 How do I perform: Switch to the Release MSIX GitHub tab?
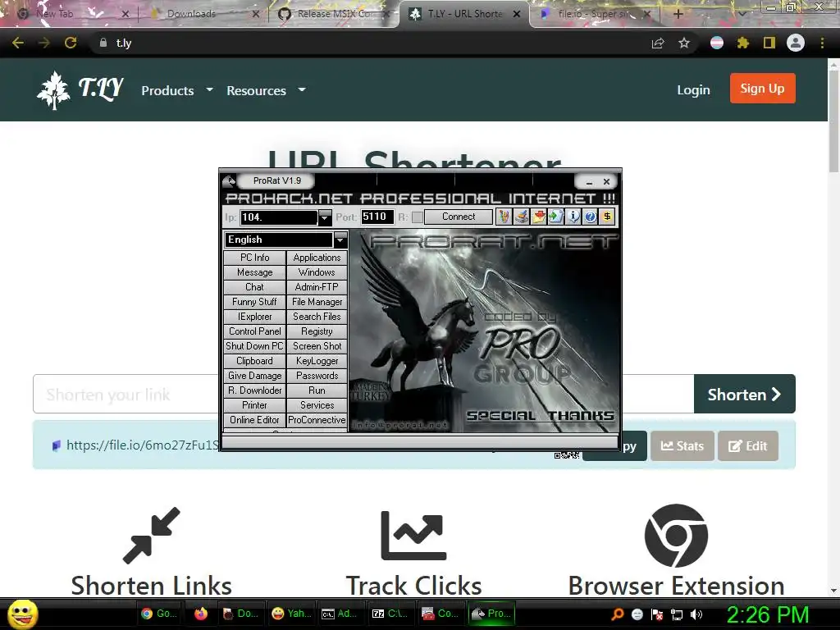[333, 14]
